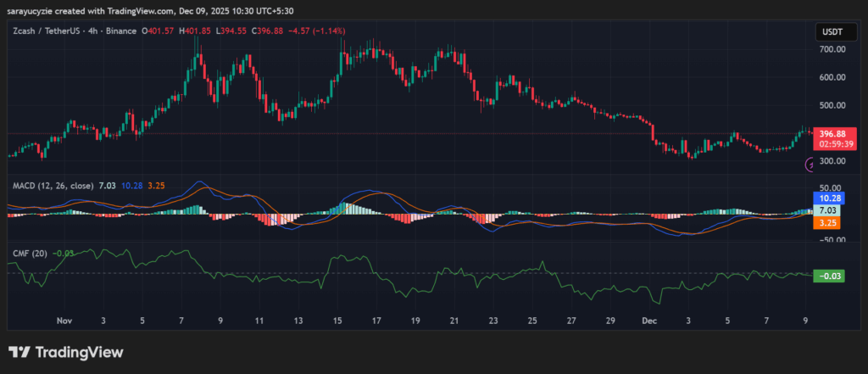
Task: Click the TradingView wordmark text
Action: tap(79, 352)
